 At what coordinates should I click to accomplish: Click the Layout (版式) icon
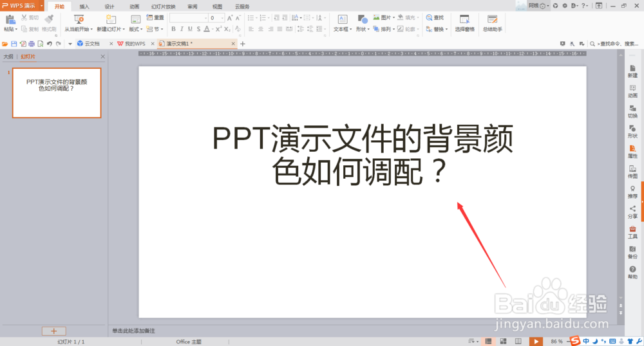[x=135, y=19]
